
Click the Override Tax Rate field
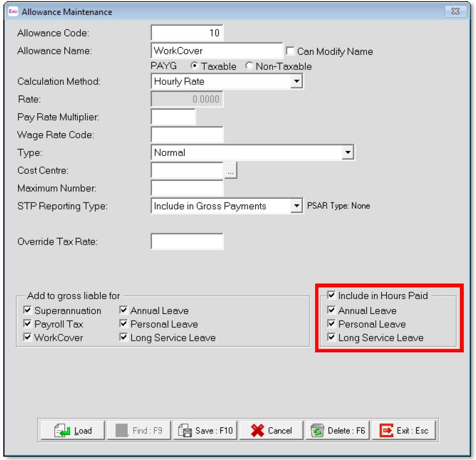point(187,241)
